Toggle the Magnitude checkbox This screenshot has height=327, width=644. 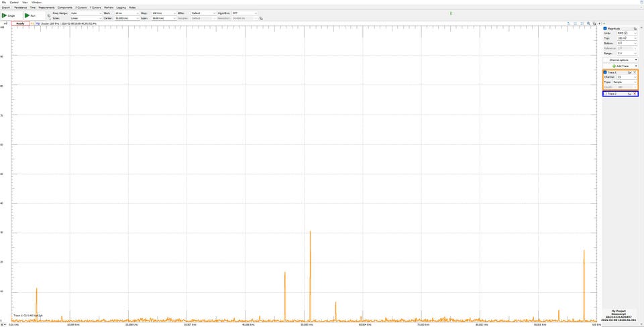click(605, 28)
